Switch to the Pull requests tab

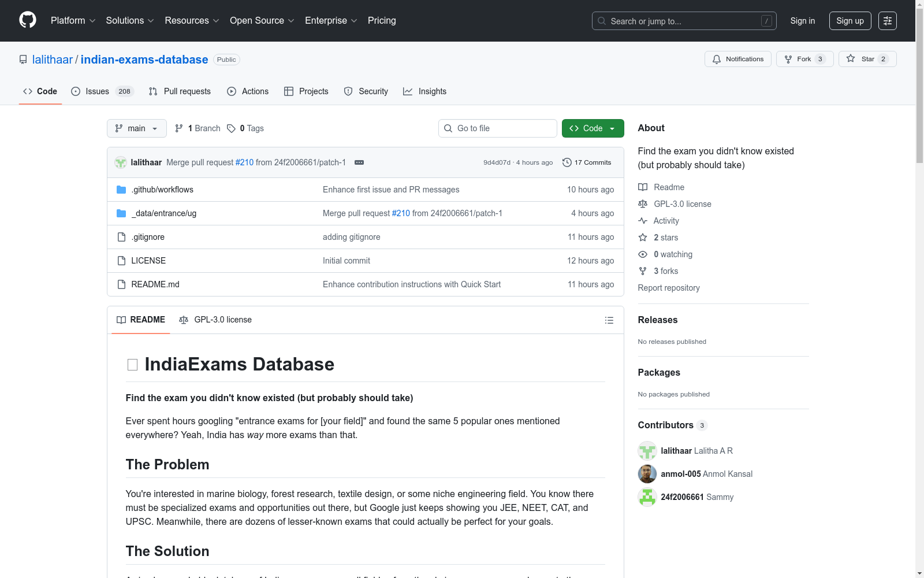pos(180,91)
